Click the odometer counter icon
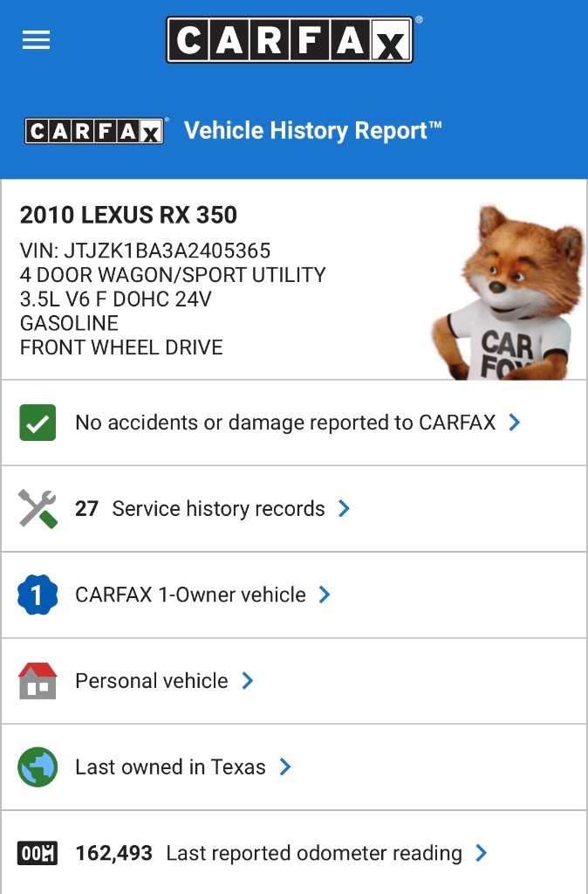Viewport: 588px width, 894px height. click(x=38, y=853)
